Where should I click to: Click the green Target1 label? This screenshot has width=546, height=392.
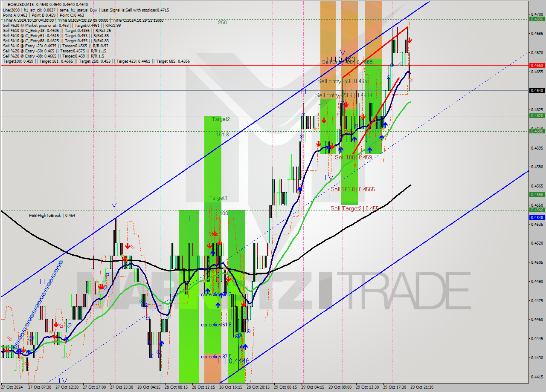pos(218,198)
